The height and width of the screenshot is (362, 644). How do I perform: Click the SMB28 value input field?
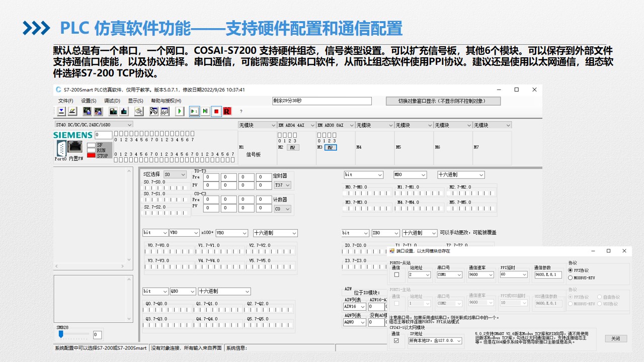(x=97, y=334)
